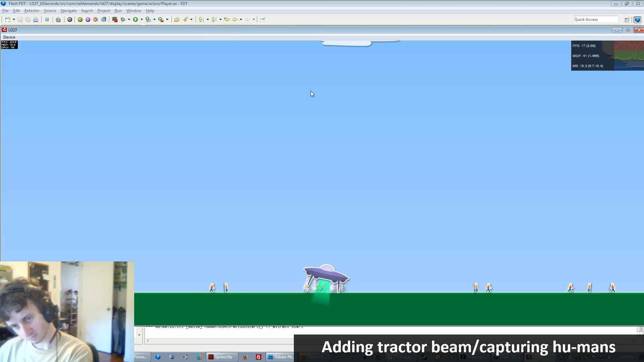The width and height of the screenshot is (644, 362).
Task: Click the blue folder project icon
Action: [104, 19]
